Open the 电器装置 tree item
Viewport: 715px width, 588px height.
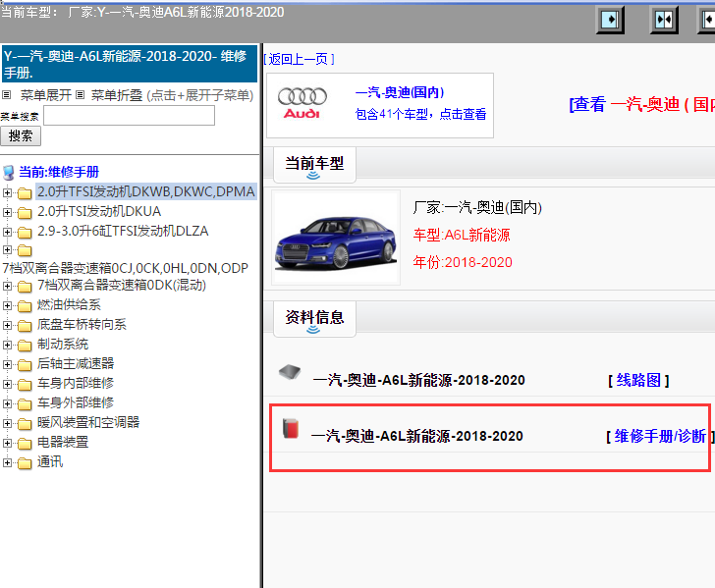pyautogui.click(x=63, y=442)
